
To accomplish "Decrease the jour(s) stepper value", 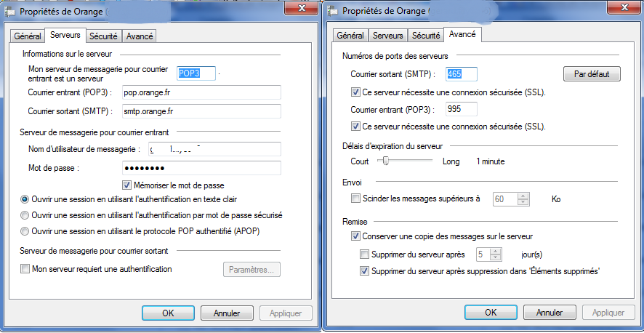I will pyautogui.click(x=496, y=257).
